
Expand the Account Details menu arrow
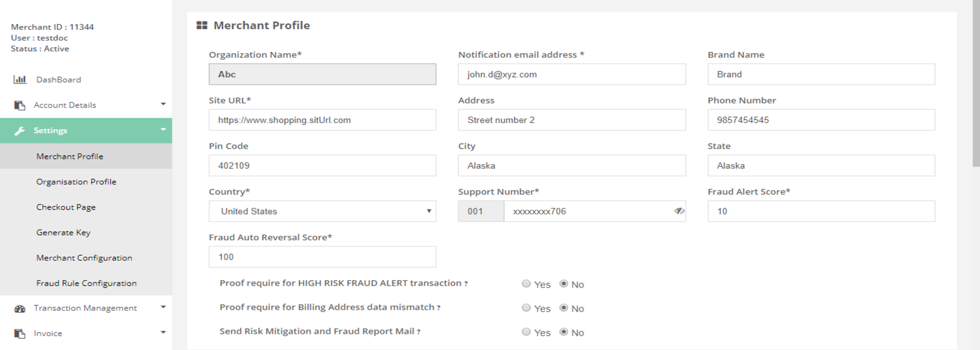coord(163,104)
